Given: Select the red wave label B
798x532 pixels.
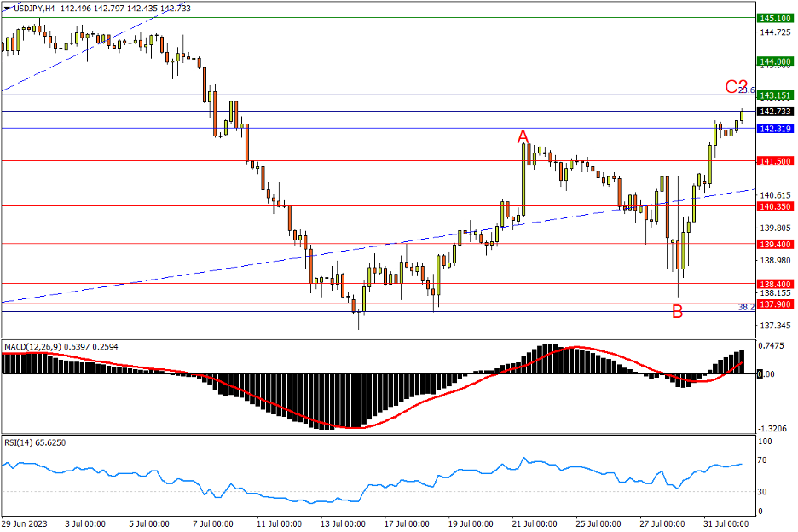Looking at the screenshot, I should coord(677,312).
